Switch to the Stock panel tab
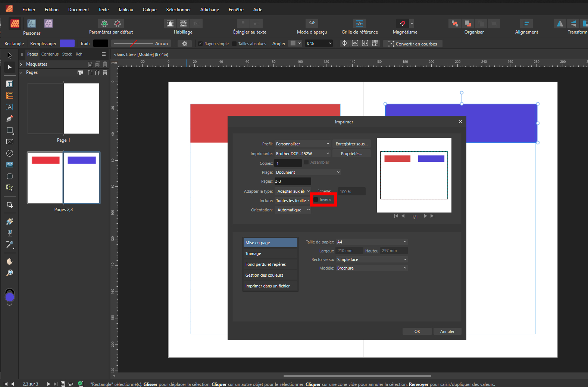 coord(67,54)
